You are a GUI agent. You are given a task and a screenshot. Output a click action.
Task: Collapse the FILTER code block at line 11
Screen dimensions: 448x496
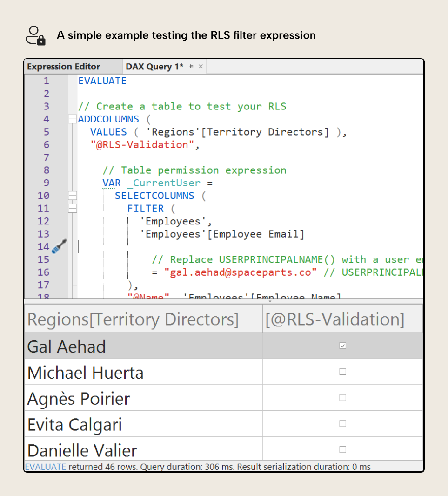(x=72, y=208)
